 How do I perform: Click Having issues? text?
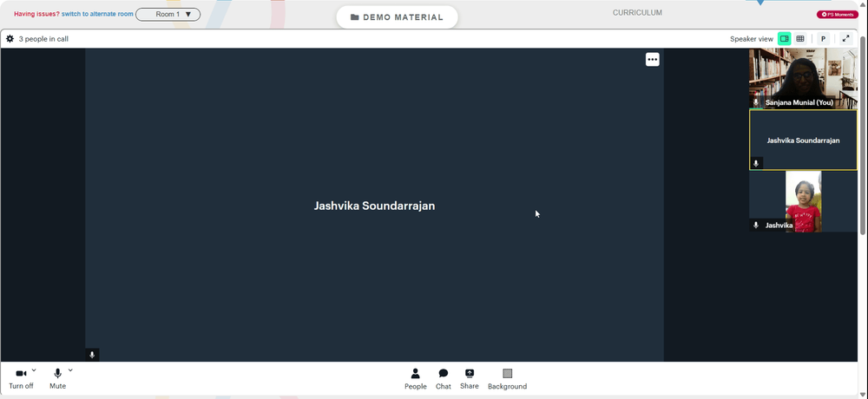pyautogui.click(x=36, y=14)
